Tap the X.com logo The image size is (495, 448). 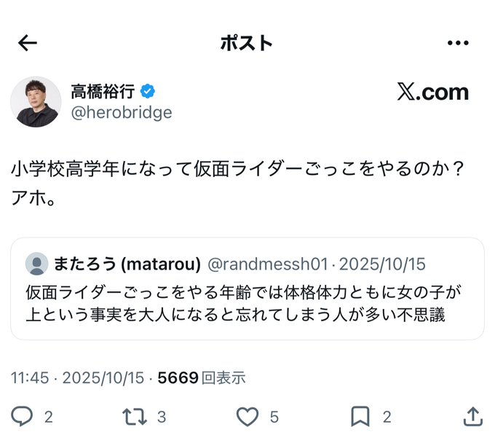pos(432,93)
